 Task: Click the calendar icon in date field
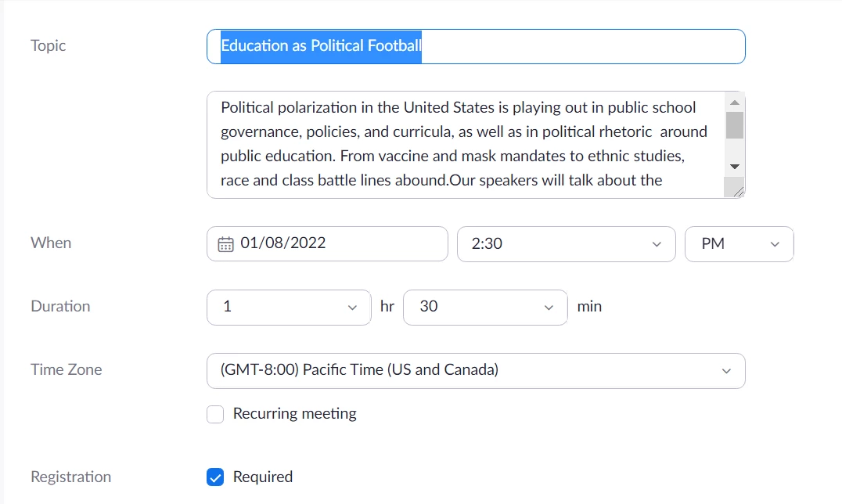click(225, 244)
